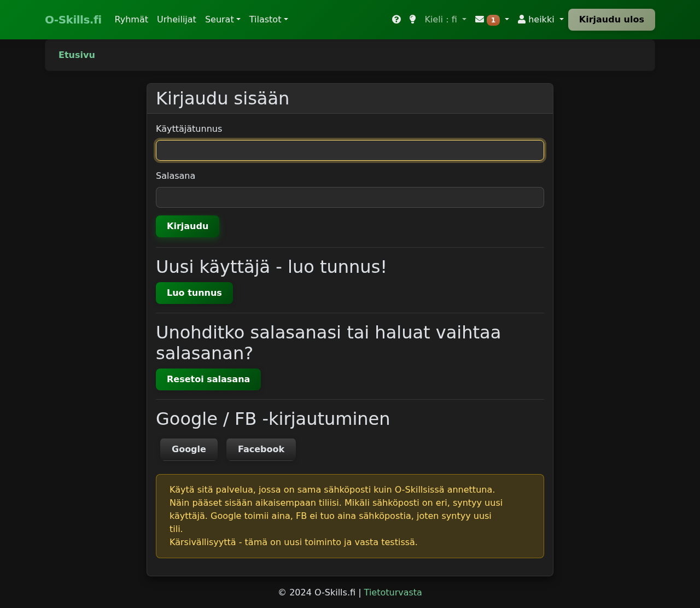
Task: Expand the messages dropdown arrow
Action: point(506,20)
